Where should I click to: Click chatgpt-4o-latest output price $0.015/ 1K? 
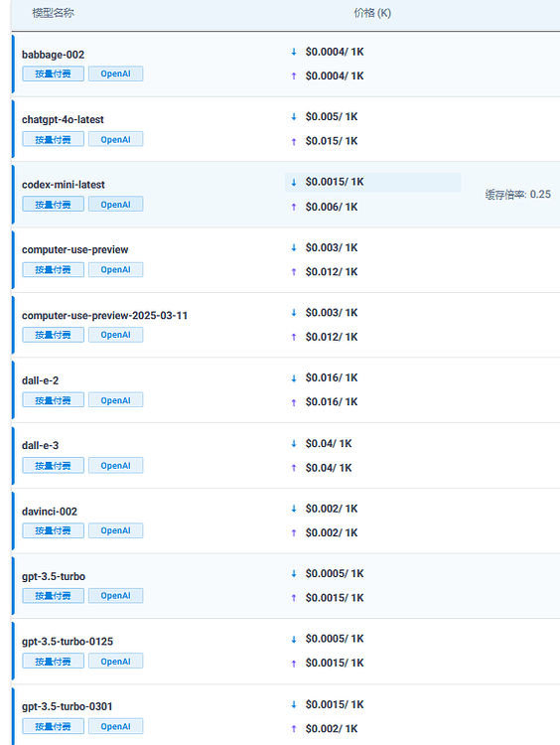pyautogui.click(x=332, y=141)
